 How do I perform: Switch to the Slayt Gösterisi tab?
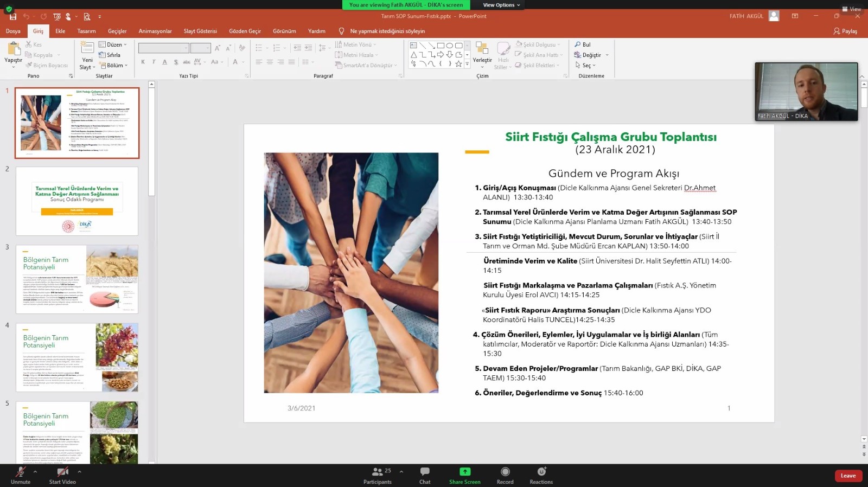click(x=200, y=31)
